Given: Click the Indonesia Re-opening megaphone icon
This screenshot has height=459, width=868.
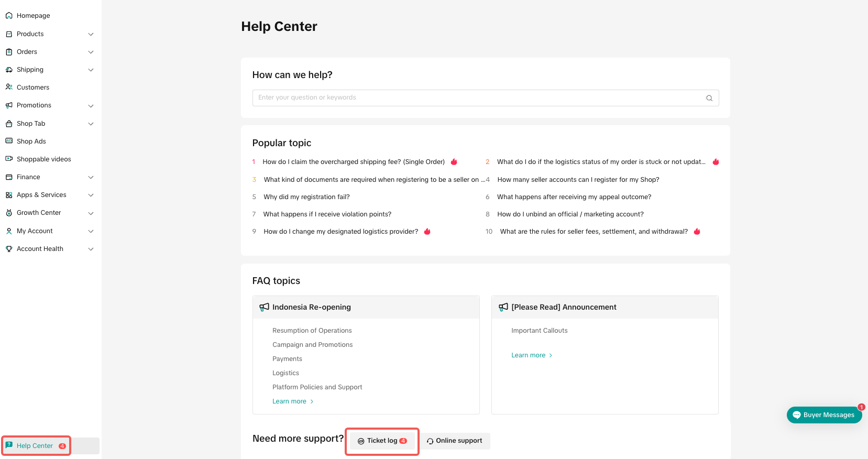Looking at the screenshot, I should 264,307.
